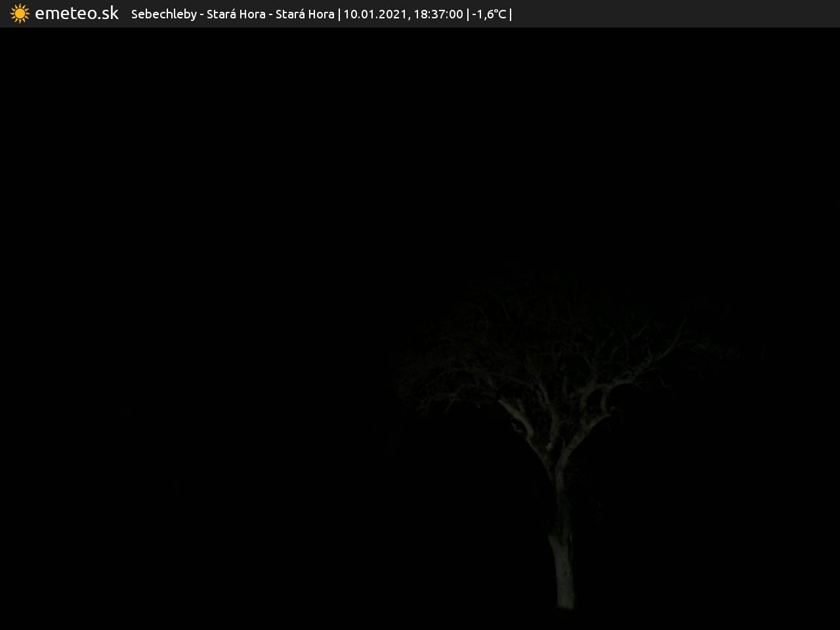Click the dark empty sky in the webcam image
The image size is (840, 630).
[x=262, y=164]
